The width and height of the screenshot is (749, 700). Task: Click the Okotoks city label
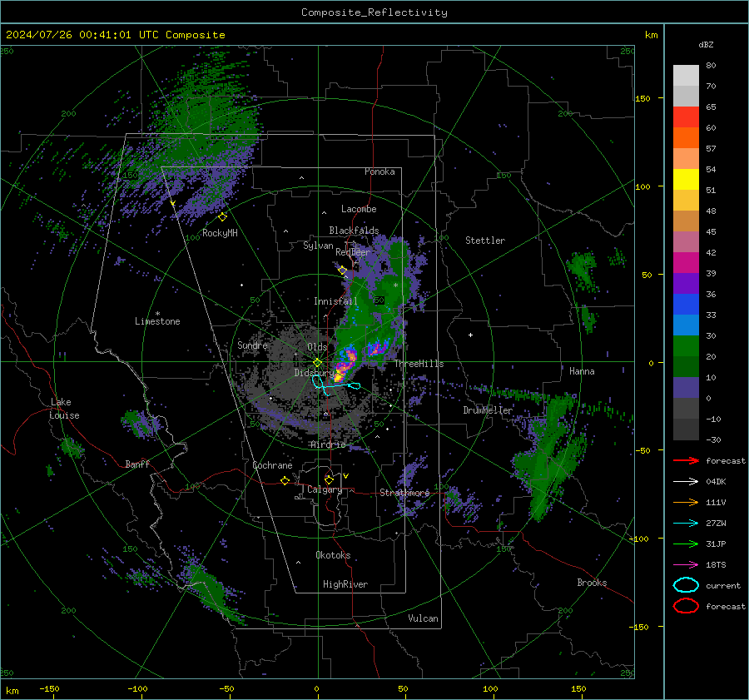pyautogui.click(x=334, y=555)
